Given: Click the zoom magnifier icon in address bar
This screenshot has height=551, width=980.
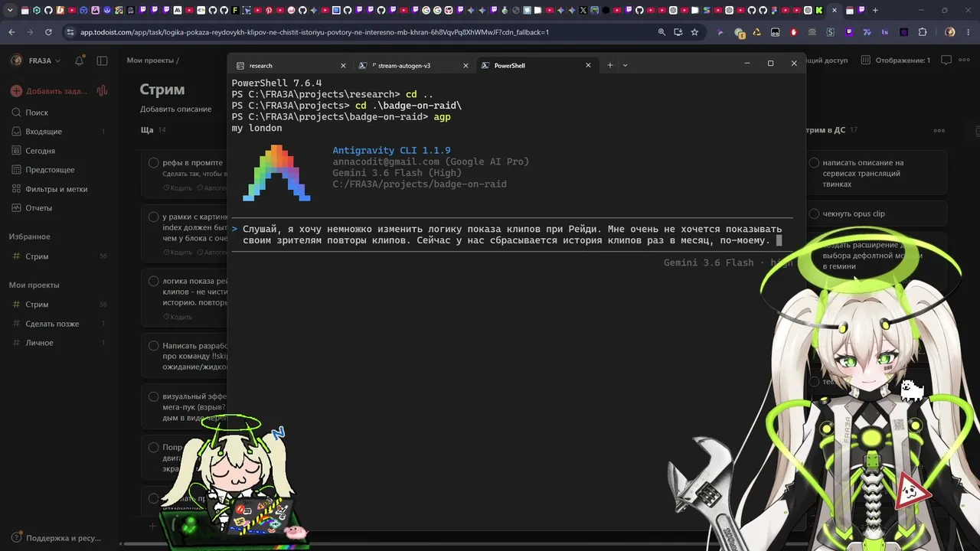Looking at the screenshot, I should pyautogui.click(x=661, y=32).
